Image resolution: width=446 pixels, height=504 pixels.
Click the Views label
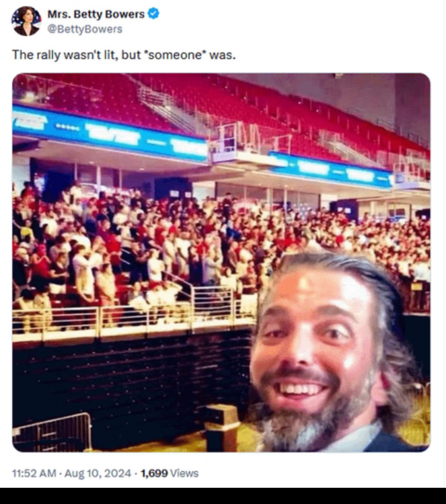click(x=184, y=473)
